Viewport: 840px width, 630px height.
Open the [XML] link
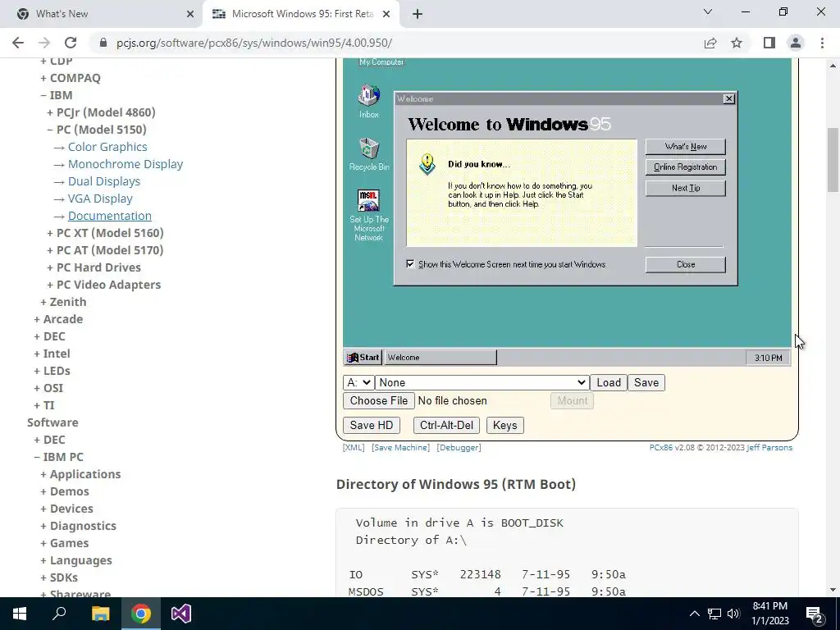(x=354, y=447)
